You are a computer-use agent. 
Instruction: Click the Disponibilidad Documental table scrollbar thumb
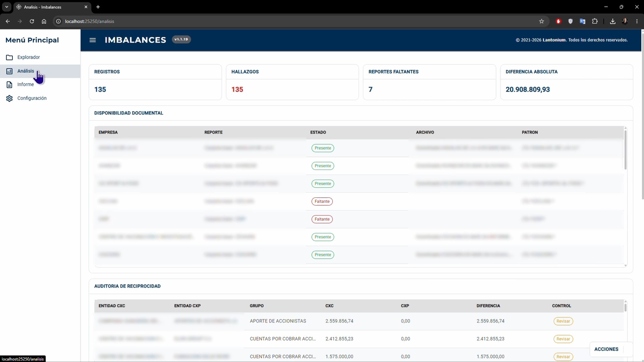[626, 150]
